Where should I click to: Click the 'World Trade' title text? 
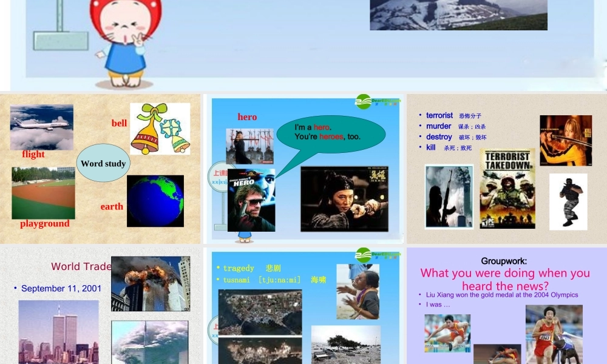tap(81, 266)
